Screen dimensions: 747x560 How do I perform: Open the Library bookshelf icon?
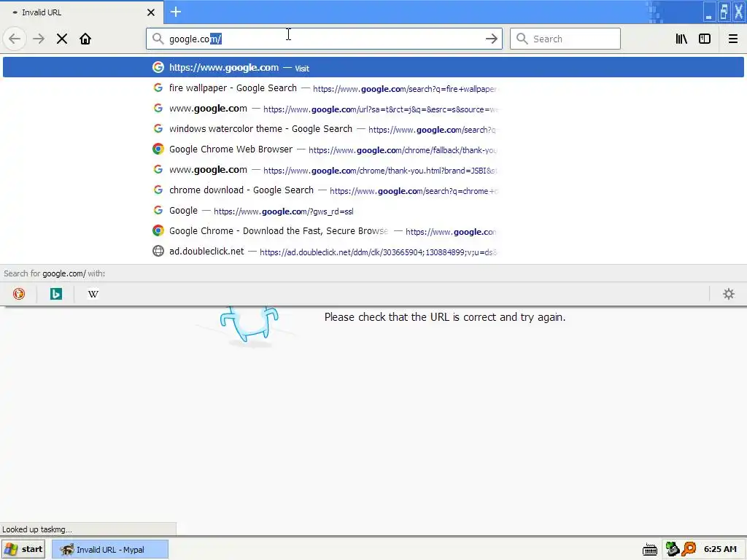[x=681, y=39]
